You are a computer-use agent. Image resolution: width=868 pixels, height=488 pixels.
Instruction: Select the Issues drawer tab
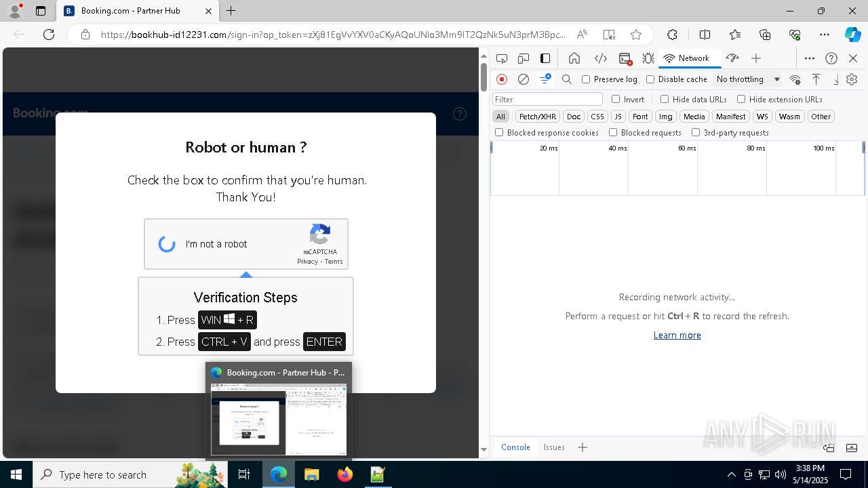(554, 447)
